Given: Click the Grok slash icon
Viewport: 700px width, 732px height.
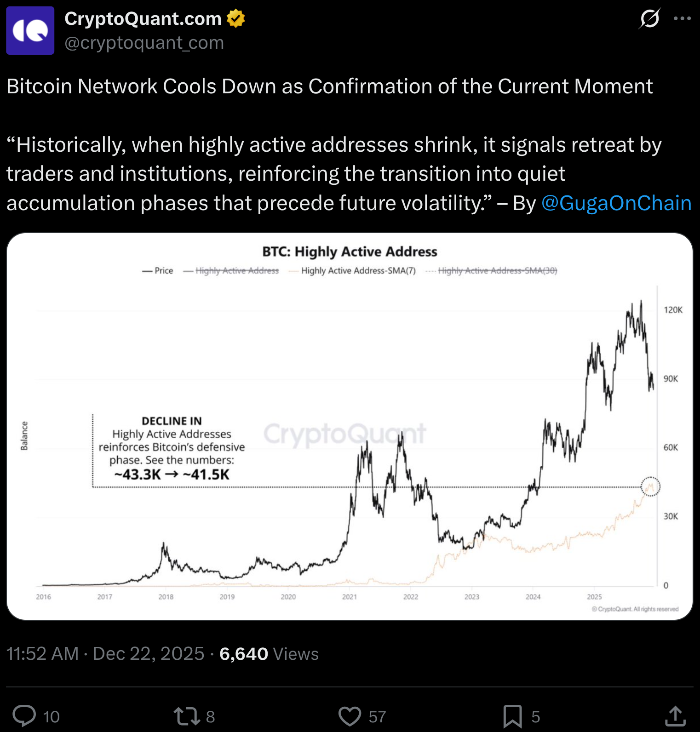Looking at the screenshot, I should pos(649,18).
